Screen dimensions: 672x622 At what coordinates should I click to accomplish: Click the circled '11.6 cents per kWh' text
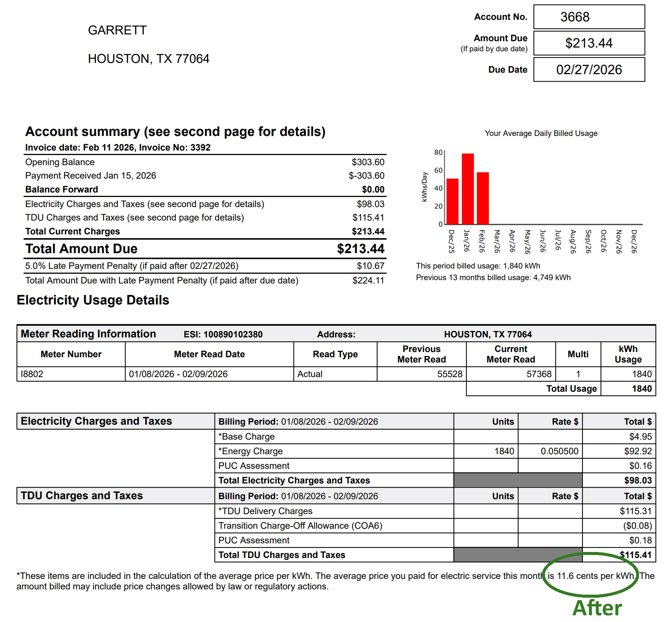click(x=591, y=576)
